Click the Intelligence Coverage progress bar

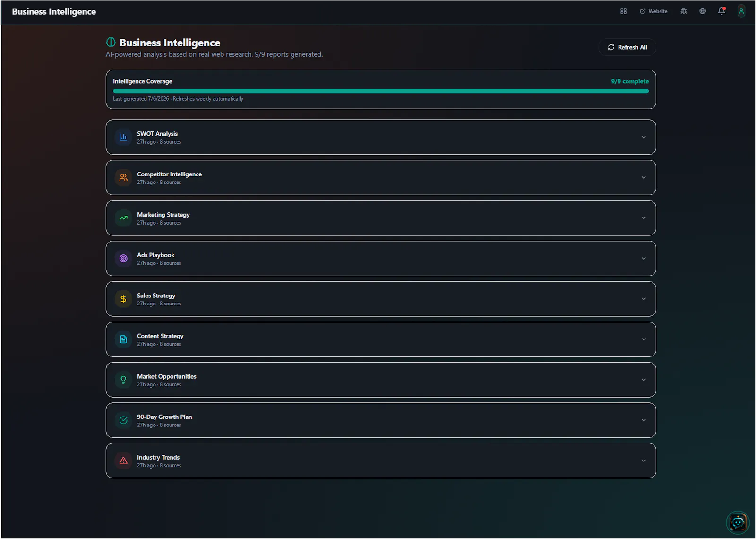coord(381,91)
